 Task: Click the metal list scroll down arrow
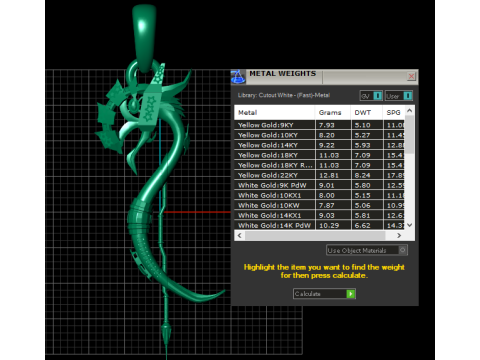(x=410, y=225)
